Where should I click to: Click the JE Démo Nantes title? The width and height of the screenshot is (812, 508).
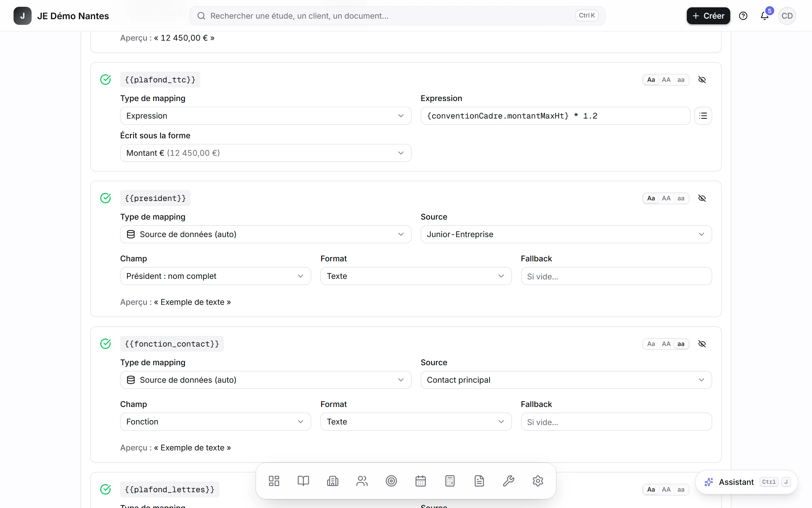73,16
